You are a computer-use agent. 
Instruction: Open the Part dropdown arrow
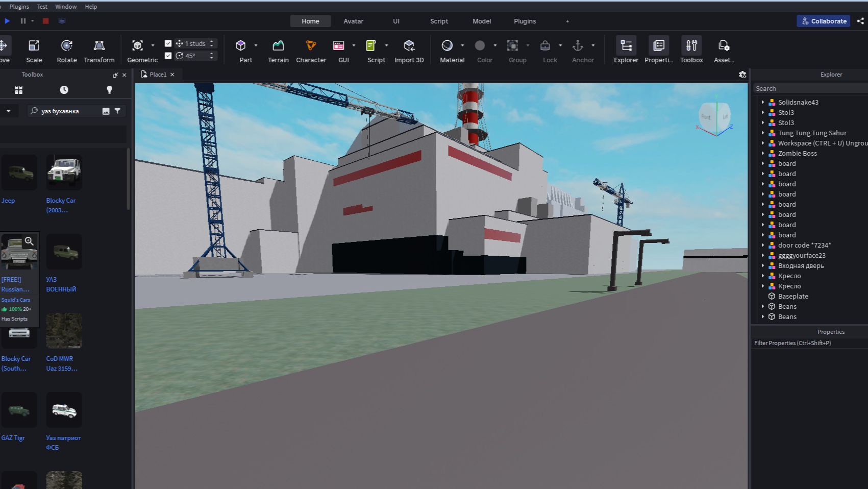point(256,45)
